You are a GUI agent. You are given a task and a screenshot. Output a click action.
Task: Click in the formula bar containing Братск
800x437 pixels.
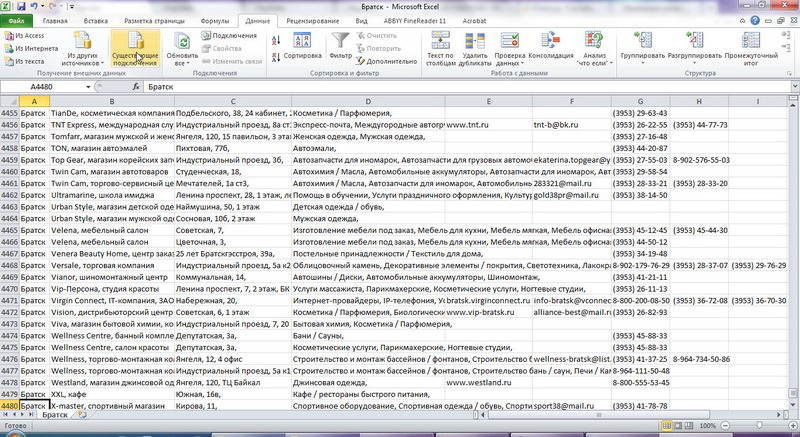(x=467, y=87)
